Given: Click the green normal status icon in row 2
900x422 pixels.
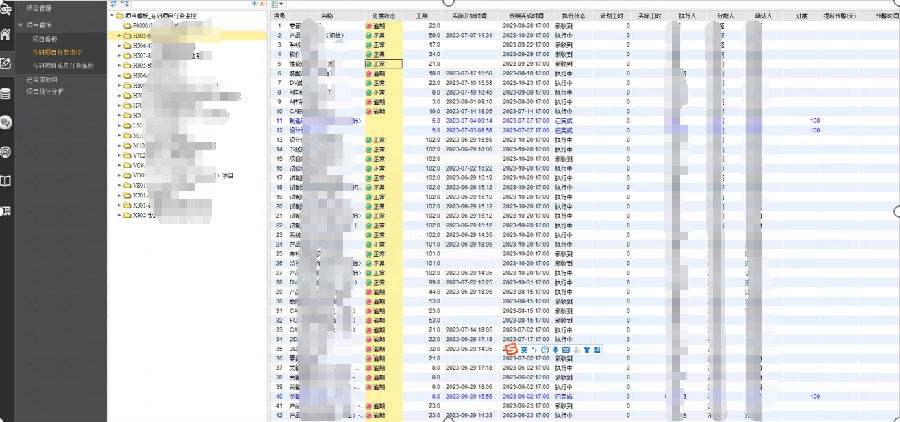Looking at the screenshot, I should [369, 35].
